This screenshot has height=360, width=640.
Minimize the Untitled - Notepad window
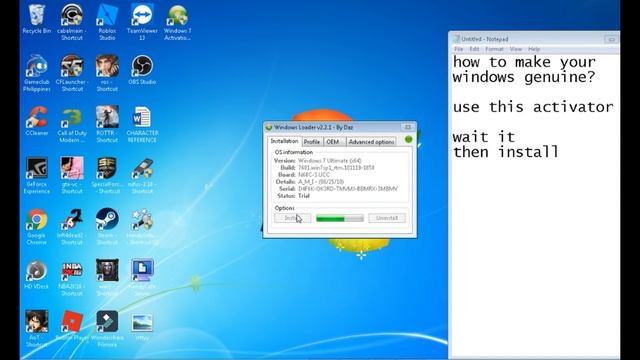click(x=611, y=39)
